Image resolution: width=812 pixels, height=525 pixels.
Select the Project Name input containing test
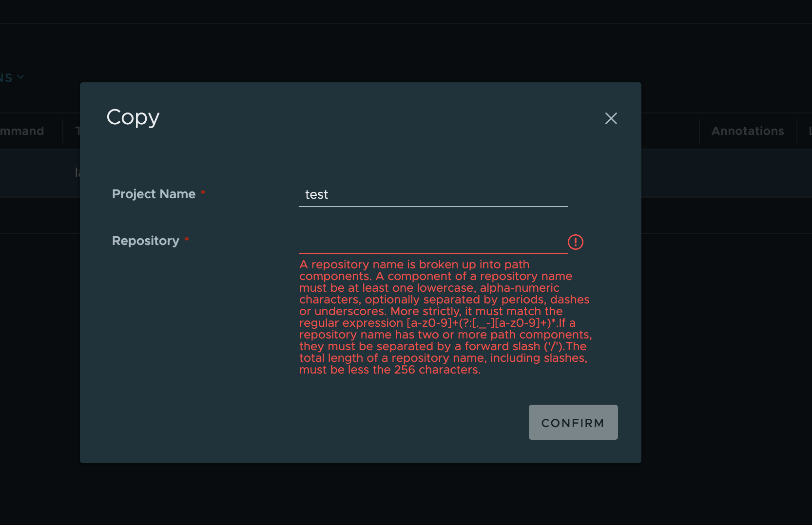click(x=433, y=194)
